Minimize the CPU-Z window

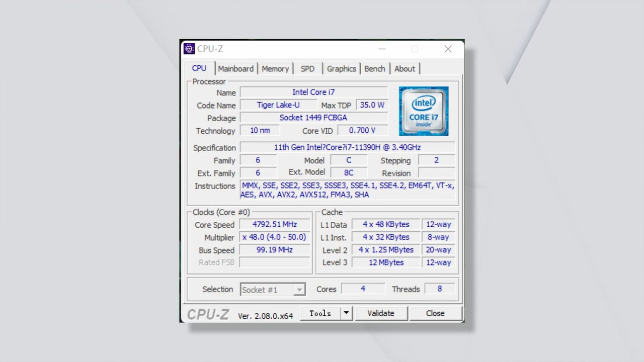click(382, 49)
